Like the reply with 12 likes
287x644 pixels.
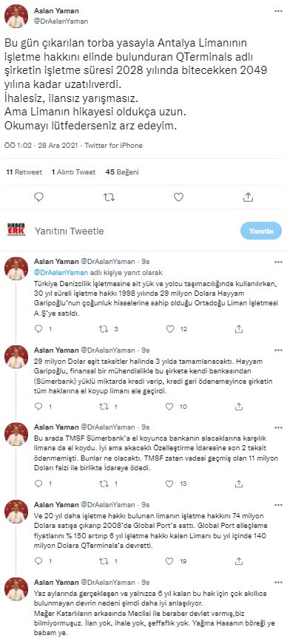tap(170, 328)
